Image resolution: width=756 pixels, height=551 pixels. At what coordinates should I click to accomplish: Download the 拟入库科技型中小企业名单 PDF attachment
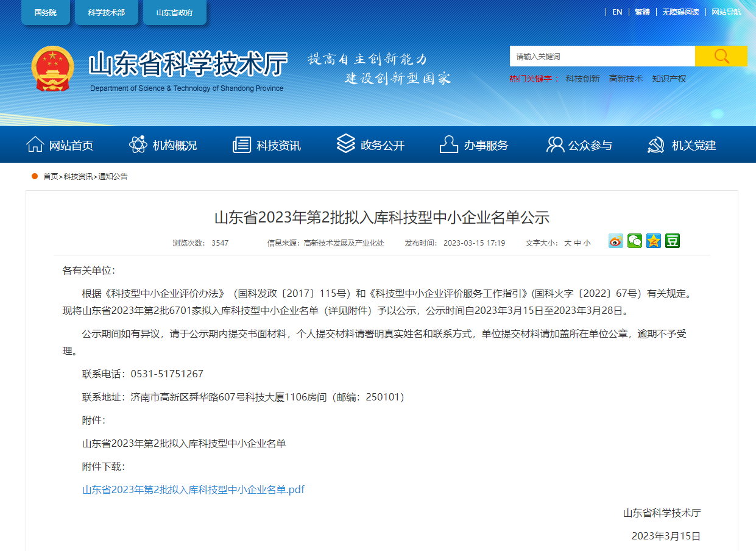[193, 489]
